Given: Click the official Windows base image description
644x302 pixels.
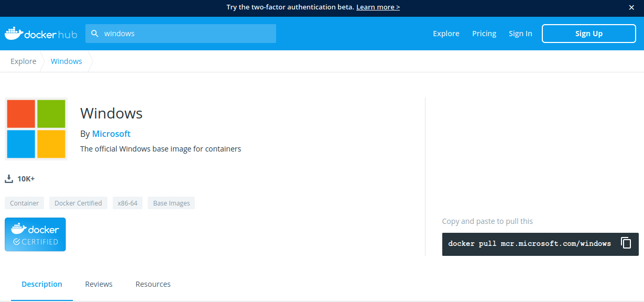Looking at the screenshot, I should [x=160, y=149].
